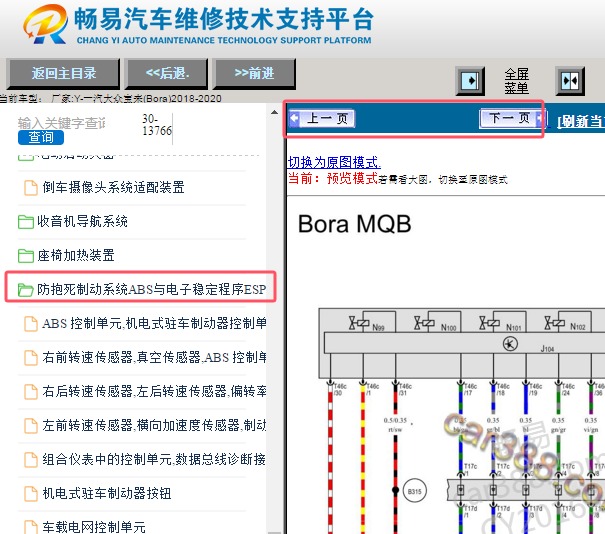Screen dimensions: 605x534
Task: Click the 返回主目录 button
Action: (63, 73)
